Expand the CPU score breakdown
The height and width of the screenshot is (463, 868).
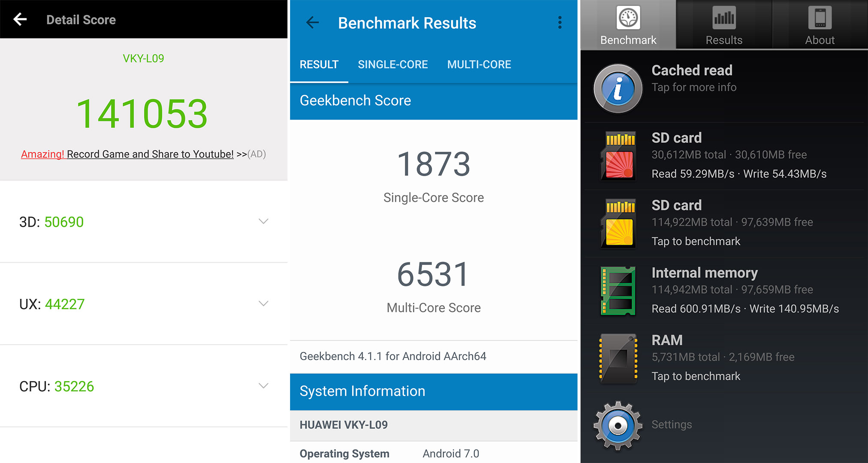(x=263, y=386)
